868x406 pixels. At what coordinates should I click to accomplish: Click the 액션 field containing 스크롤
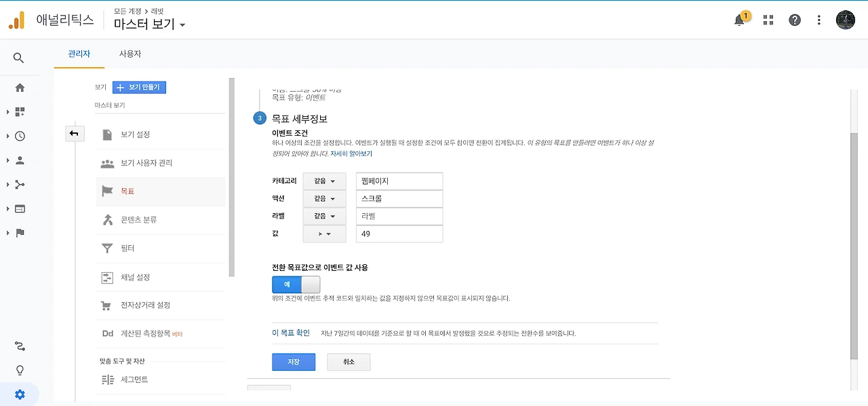click(399, 199)
